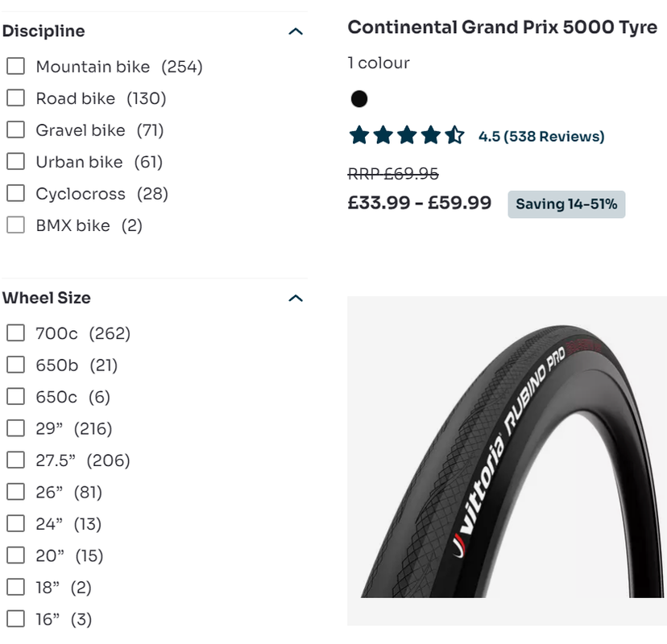
Task: Tick the 20" wheel size checkbox
Action: click(16, 556)
